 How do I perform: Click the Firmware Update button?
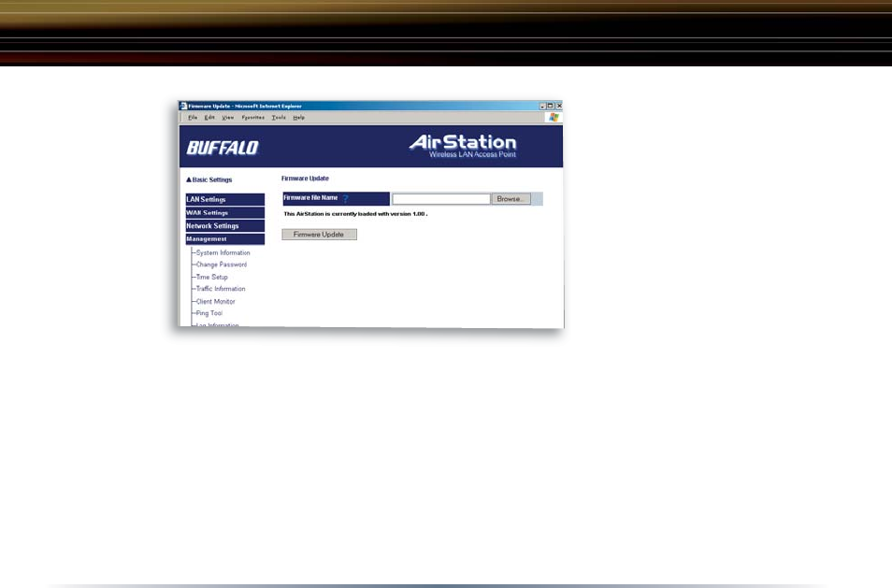(319, 235)
